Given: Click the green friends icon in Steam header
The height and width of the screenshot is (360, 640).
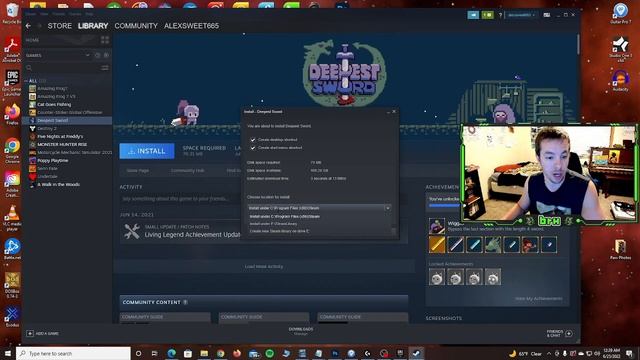Looking at the screenshot, I should pos(487,15).
